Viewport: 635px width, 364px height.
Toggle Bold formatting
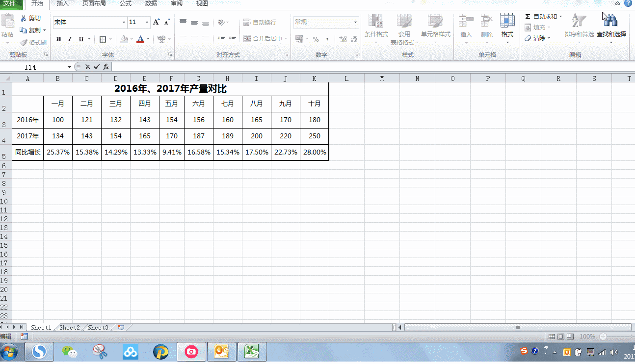(58, 39)
